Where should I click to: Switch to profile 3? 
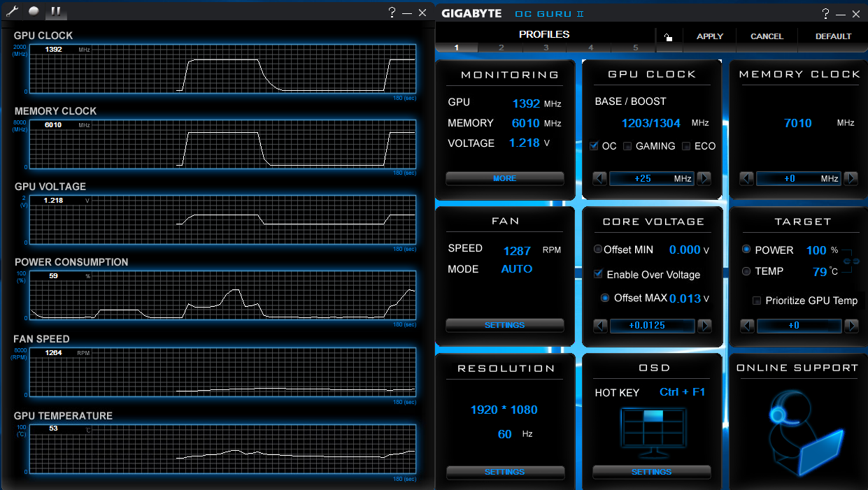[x=546, y=48]
